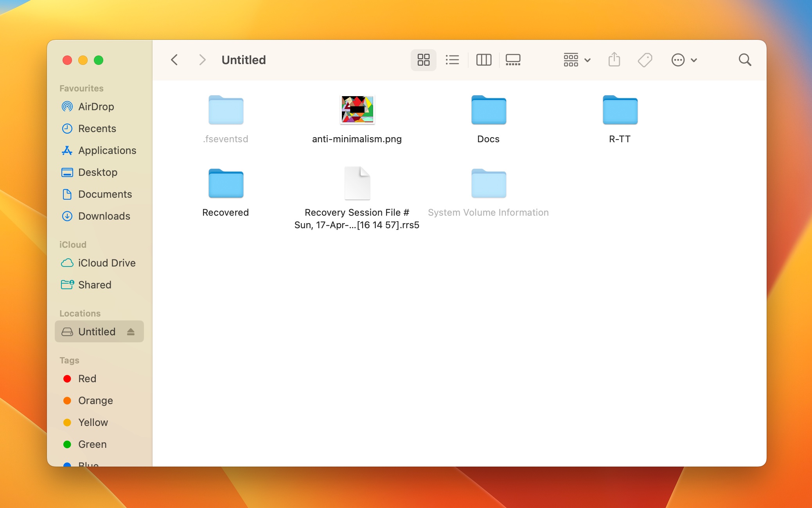
Task: Navigate to AirDrop in sidebar
Action: [x=96, y=106]
